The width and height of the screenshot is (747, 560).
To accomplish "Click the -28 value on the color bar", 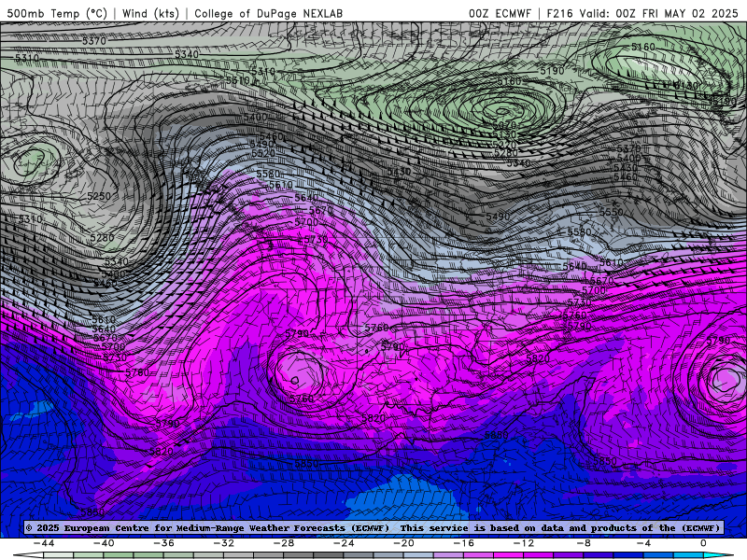I will [284, 543].
